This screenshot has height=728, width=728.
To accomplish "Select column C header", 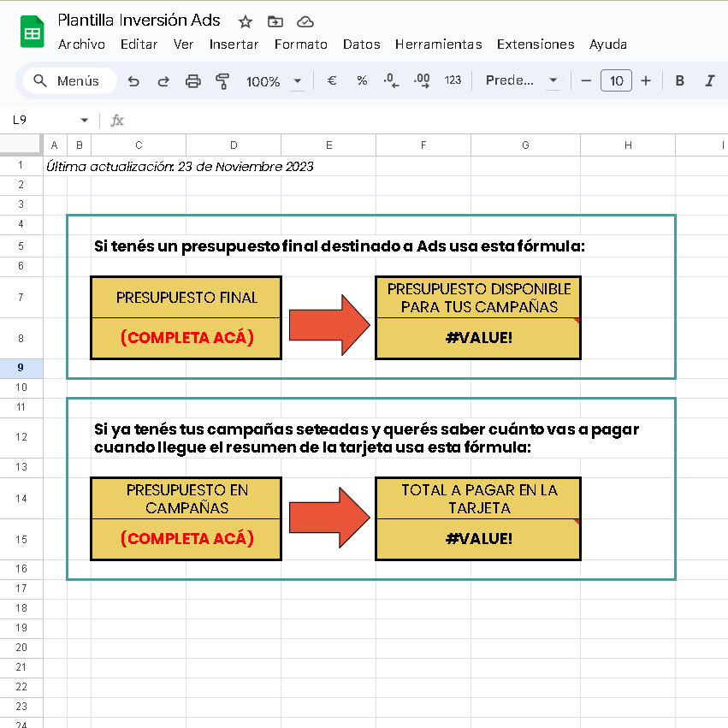I will point(139,145).
